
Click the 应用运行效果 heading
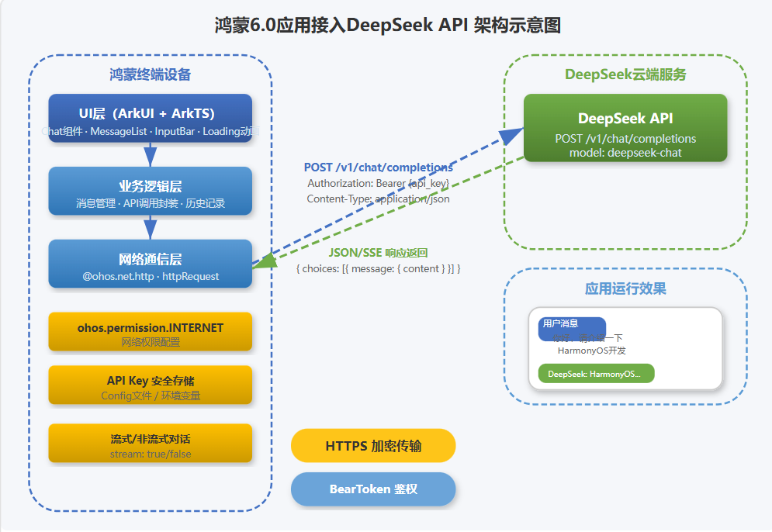pyautogui.click(x=625, y=289)
